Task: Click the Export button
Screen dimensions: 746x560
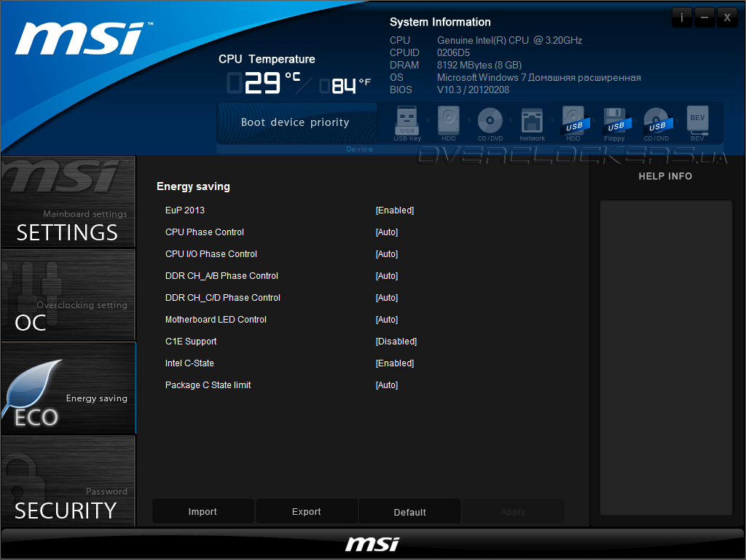Action: (x=307, y=511)
